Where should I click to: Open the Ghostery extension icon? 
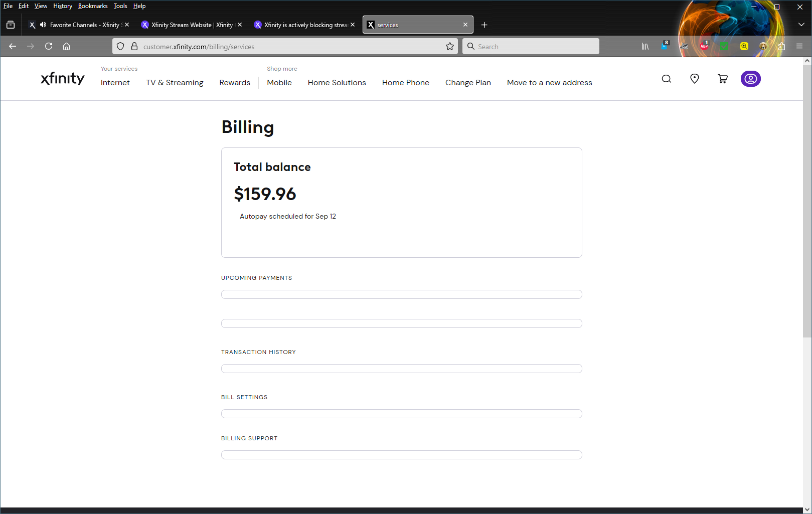665,45
